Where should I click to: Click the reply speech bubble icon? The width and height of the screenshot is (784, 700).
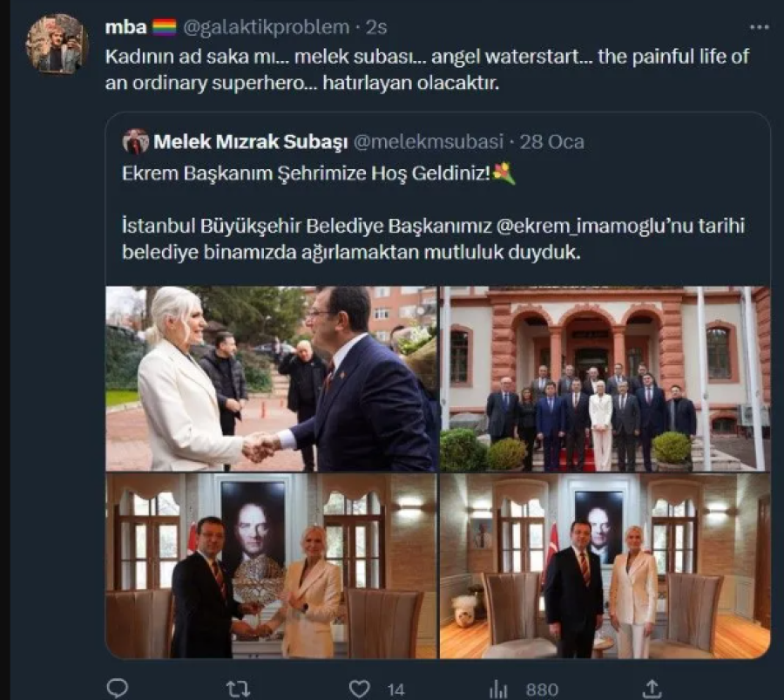(117, 689)
